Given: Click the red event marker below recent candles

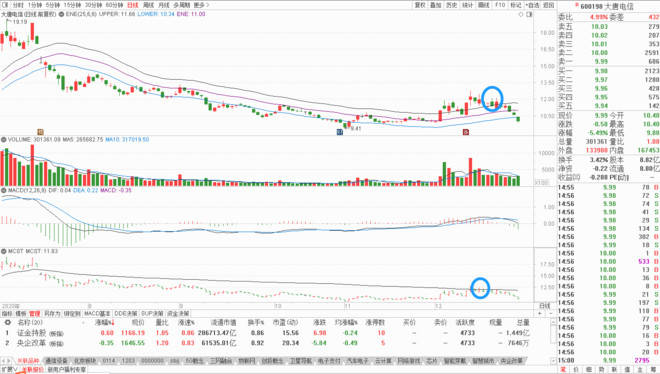Looking at the screenshot, I should pos(466,132).
